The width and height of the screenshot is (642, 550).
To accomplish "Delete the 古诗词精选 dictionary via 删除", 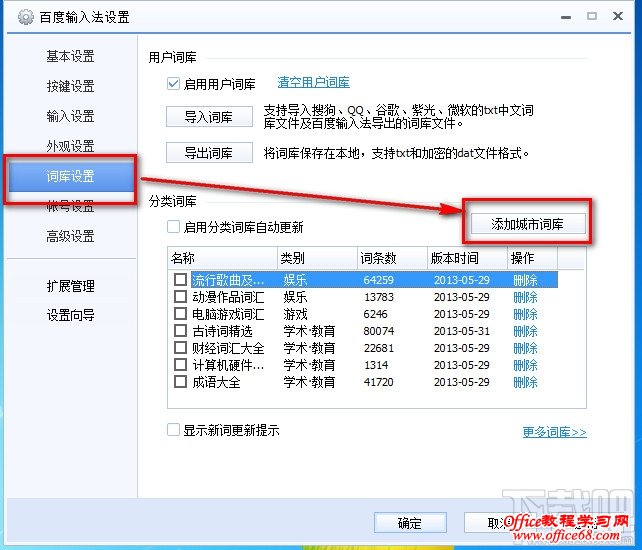I will tap(525, 331).
